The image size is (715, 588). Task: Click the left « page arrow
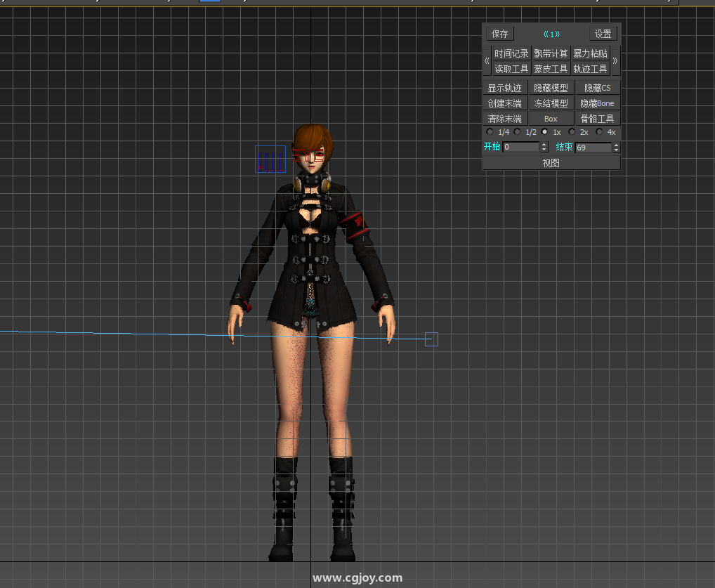point(487,61)
